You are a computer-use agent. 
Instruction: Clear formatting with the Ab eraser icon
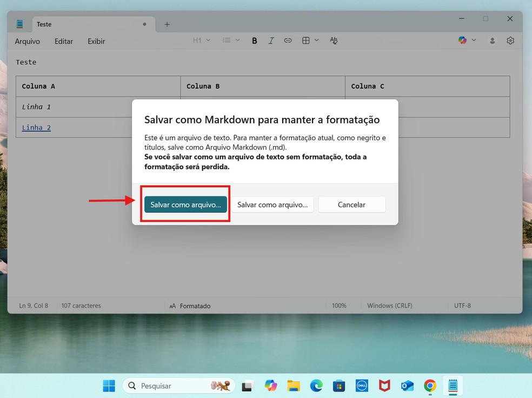pos(334,41)
